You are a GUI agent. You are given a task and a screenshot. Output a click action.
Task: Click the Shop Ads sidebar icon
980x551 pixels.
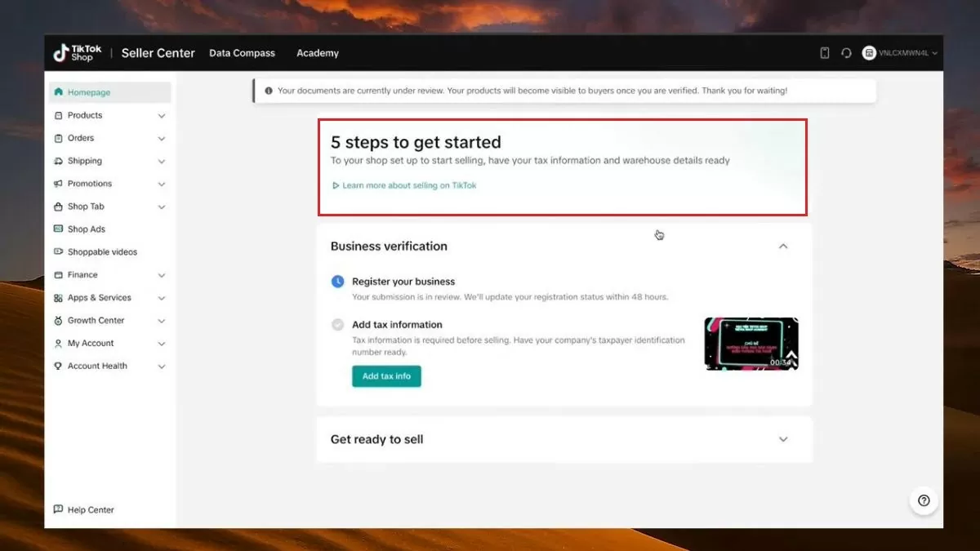pyautogui.click(x=58, y=229)
